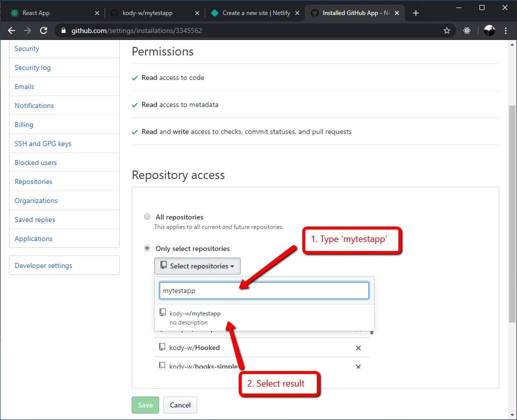The width and height of the screenshot is (517, 420).
Task: Close the kody-w/mytestapp tab
Action: point(197,13)
